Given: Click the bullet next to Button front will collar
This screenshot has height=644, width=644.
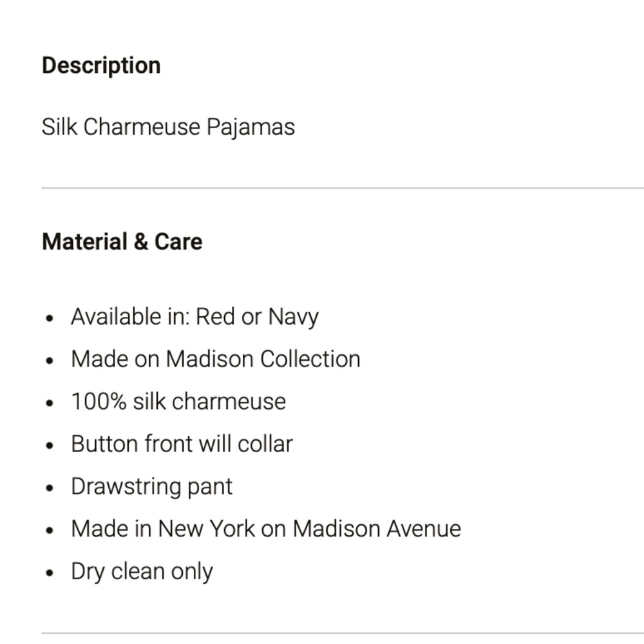Looking at the screenshot, I should click(50, 445).
